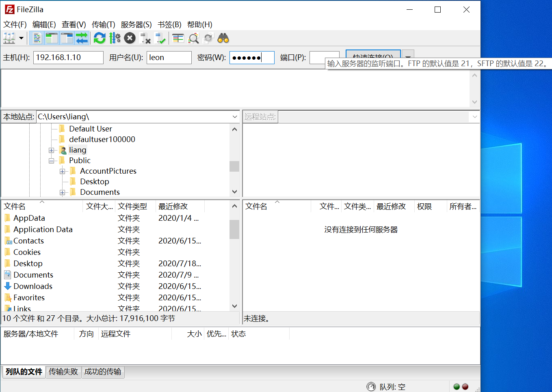Refresh the file and folder lists
Viewport: 552px width, 392px height.
(x=100, y=38)
